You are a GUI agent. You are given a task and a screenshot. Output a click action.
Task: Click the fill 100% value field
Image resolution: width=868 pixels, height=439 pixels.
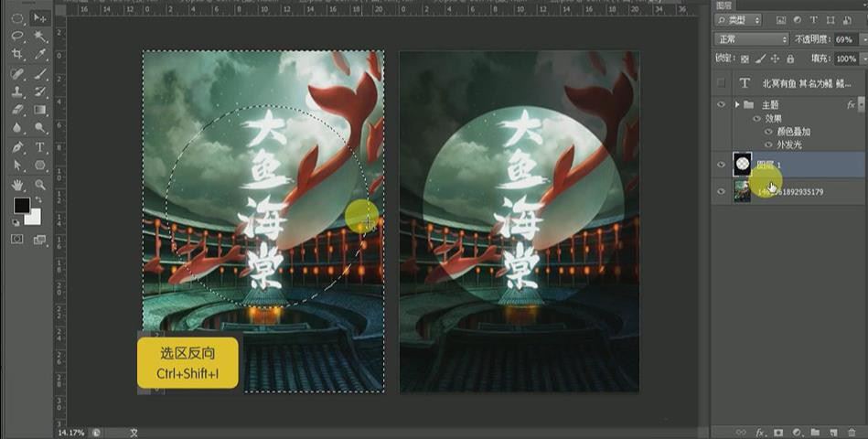click(x=846, y=59)
